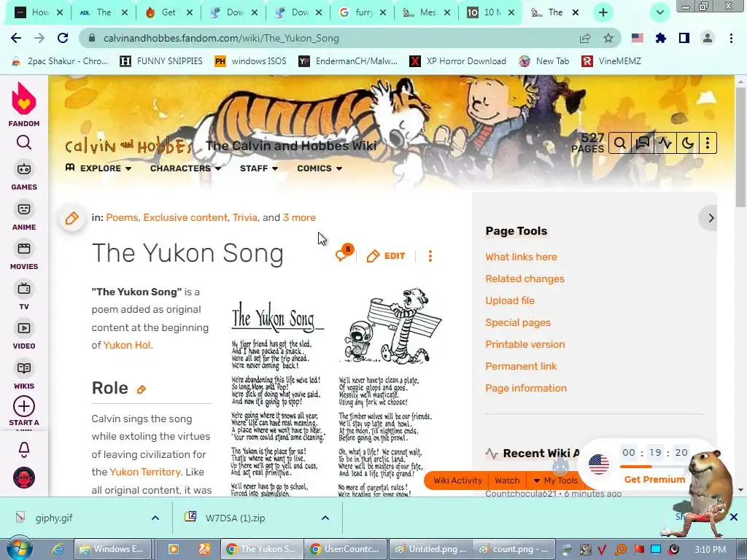747x560 pixels.
Task: Toggle dark mode moon icon
Action: (687, 143)
